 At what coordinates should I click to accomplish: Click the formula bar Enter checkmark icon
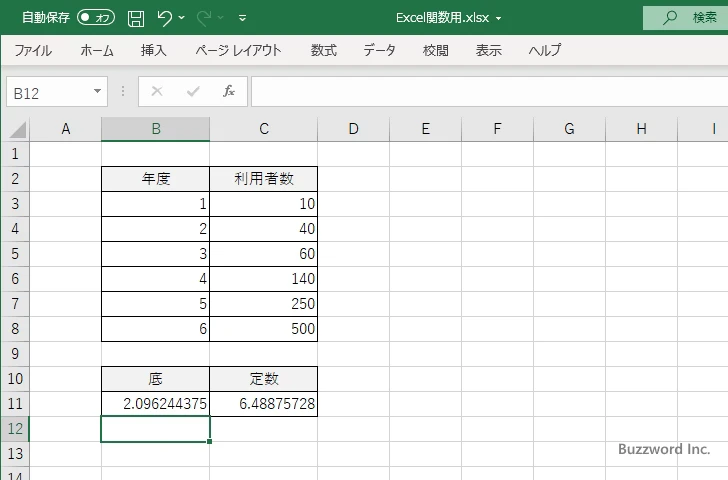click(193, 91)
